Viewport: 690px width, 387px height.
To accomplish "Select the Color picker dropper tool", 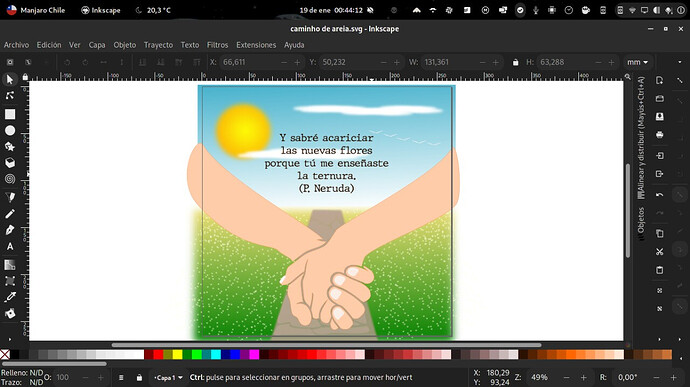I will point(10,297).
